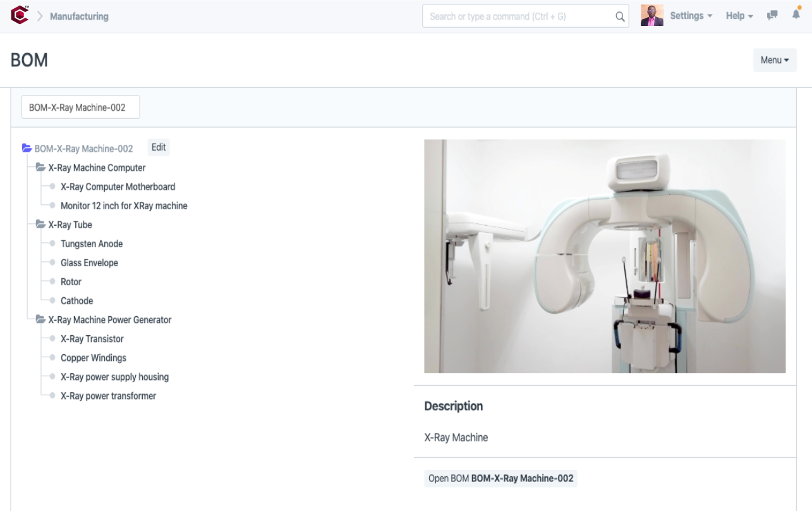The height and width of the screenshot is (511, 812).
Task: Click the folder icon beside BOM-X-Ray Machine-002
Action: (26, 148)
